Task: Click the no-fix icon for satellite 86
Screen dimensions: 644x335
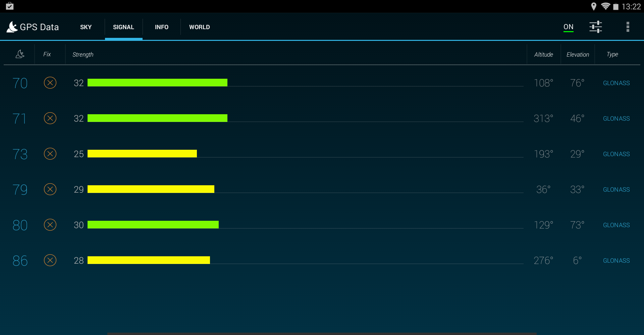Action: pyautogui.click(x=50, y=260)
